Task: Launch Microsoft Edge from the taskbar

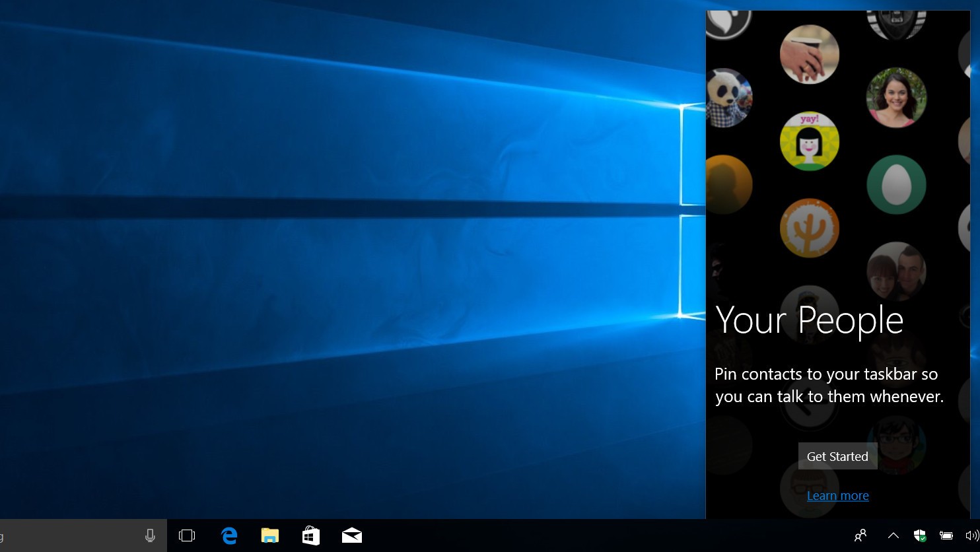Action: click(229, 535)
